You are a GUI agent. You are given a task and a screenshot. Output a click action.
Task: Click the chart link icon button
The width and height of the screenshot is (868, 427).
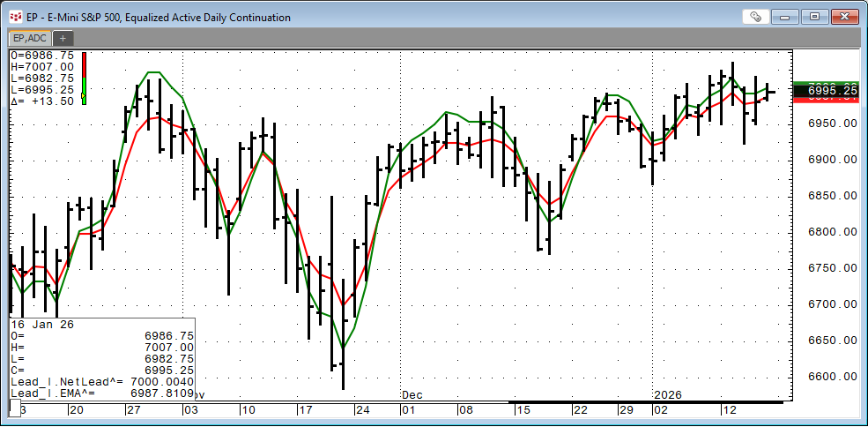(x=754, y=17)
